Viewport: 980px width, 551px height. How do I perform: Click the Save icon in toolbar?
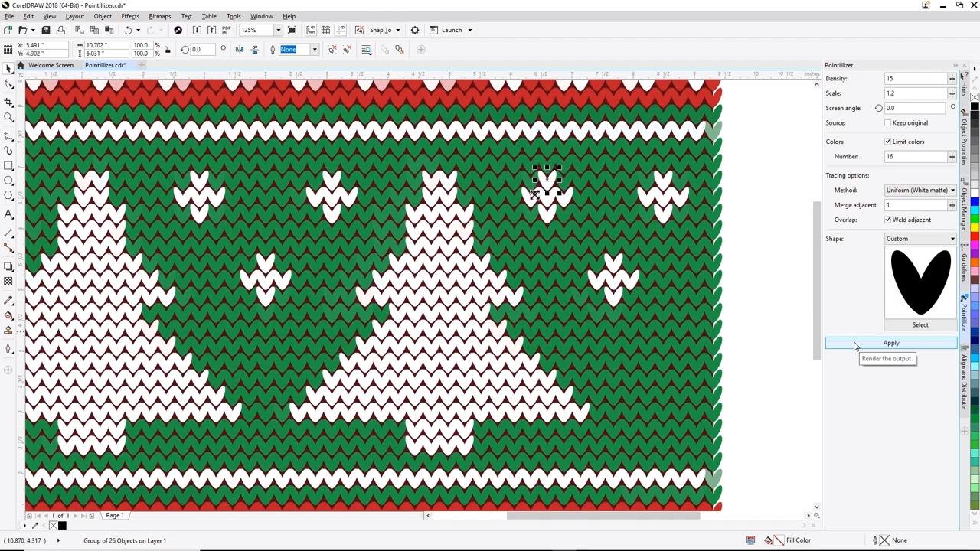(46, 30)
